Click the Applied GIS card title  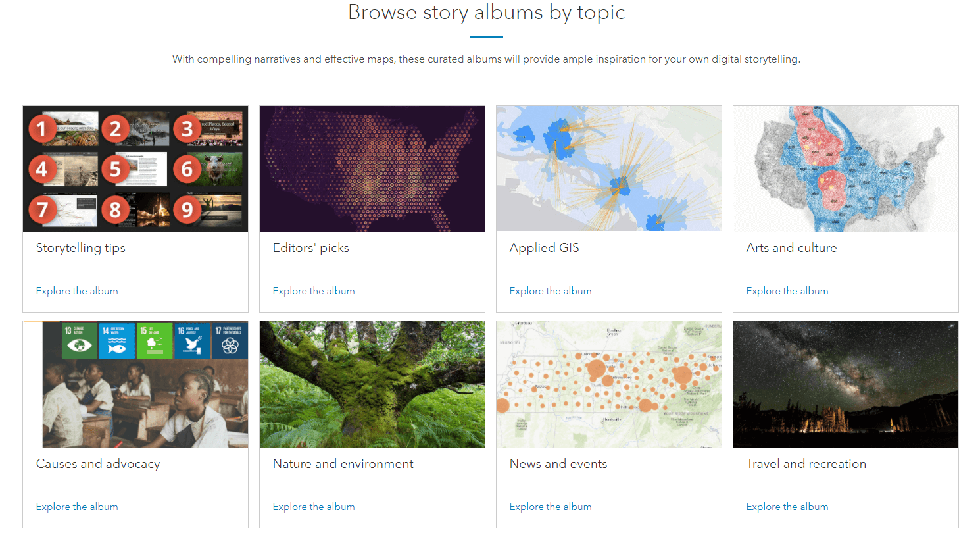click(x=545, y=248)
